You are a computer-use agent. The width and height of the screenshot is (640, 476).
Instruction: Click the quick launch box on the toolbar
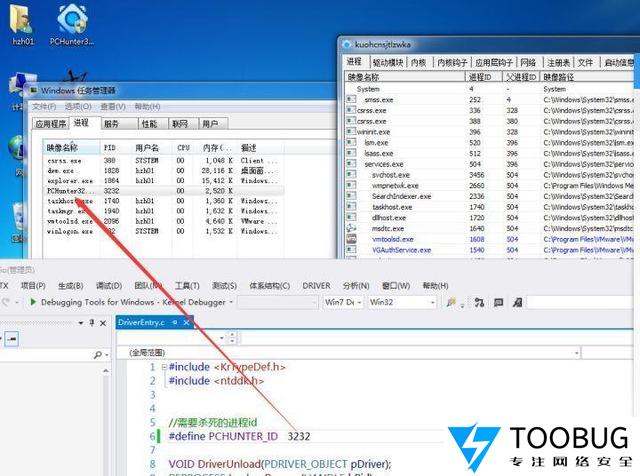582,303
